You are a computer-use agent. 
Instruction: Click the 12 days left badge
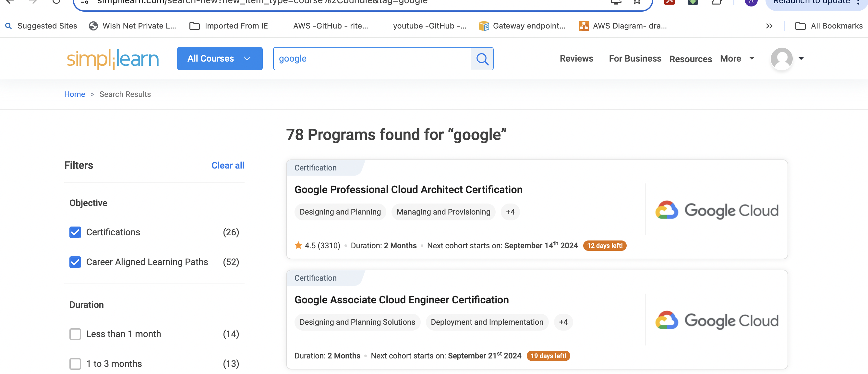[605, 245]
